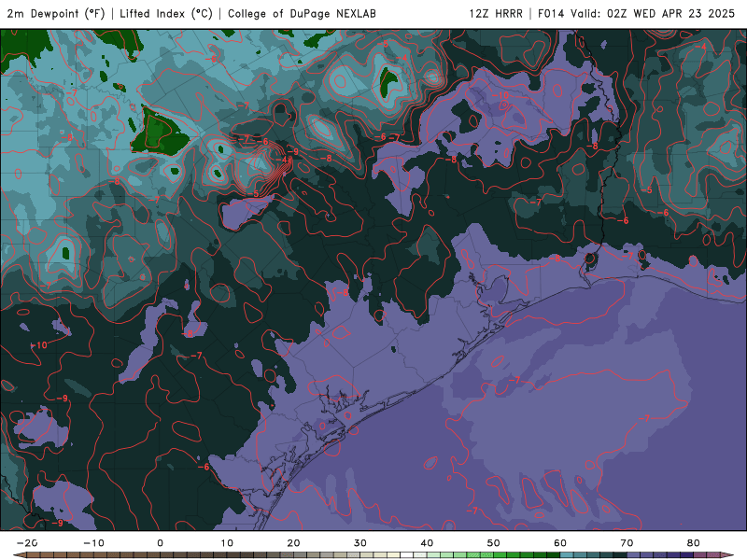
Task: Click the -20 label on the color scale
Action: point(27,543)
